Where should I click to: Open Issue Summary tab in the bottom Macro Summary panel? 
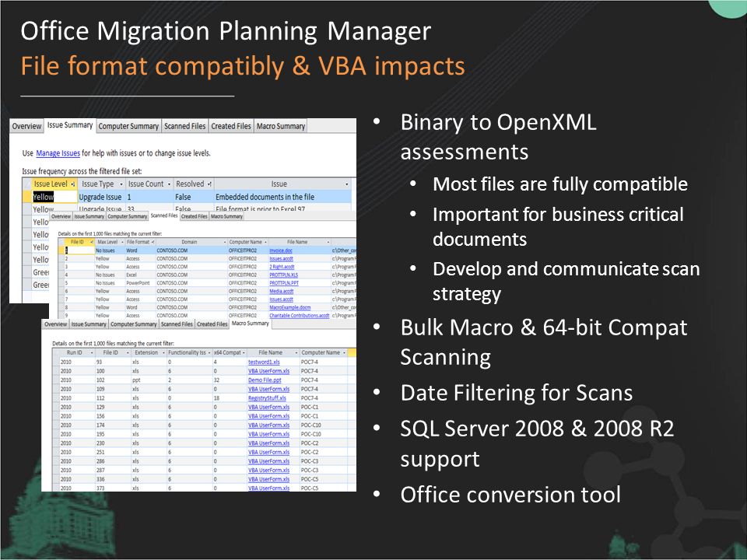point(89,324)
